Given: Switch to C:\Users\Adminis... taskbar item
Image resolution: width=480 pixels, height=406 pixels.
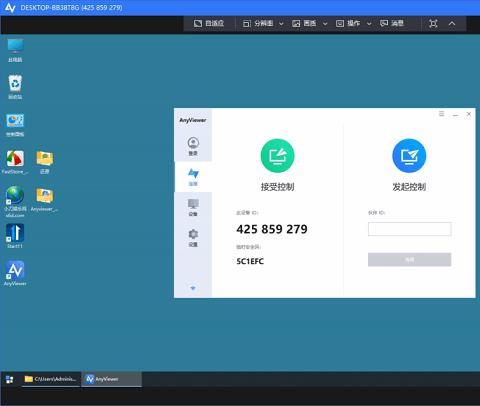Looking at the screenshot, I should (51, 379).
